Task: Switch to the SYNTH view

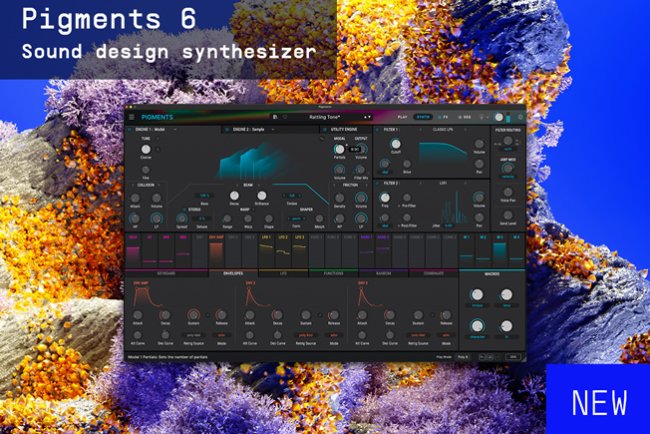Action: (x=423, y=117)
